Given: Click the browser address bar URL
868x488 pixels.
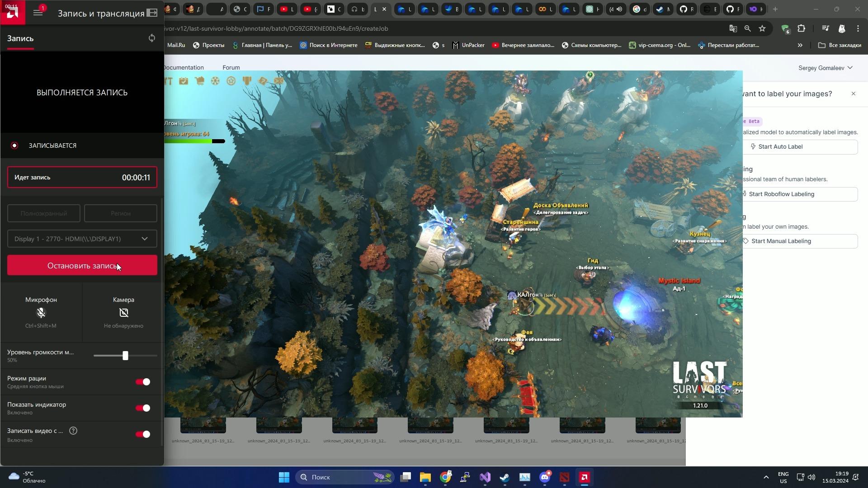Looking at the screenshot, I should pyautogui.click(x=276, y=28).
